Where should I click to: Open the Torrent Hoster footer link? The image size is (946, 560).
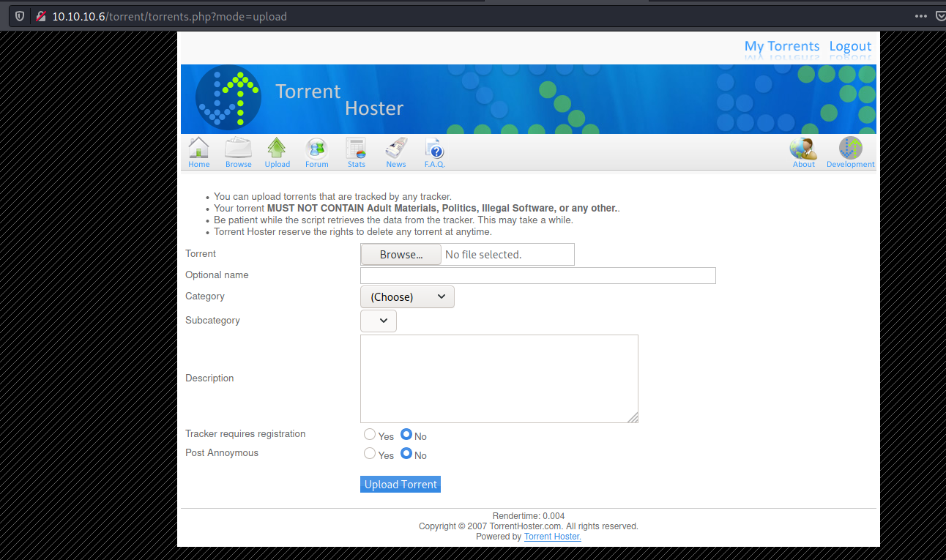pyautogui.click(x=553, y=537)
